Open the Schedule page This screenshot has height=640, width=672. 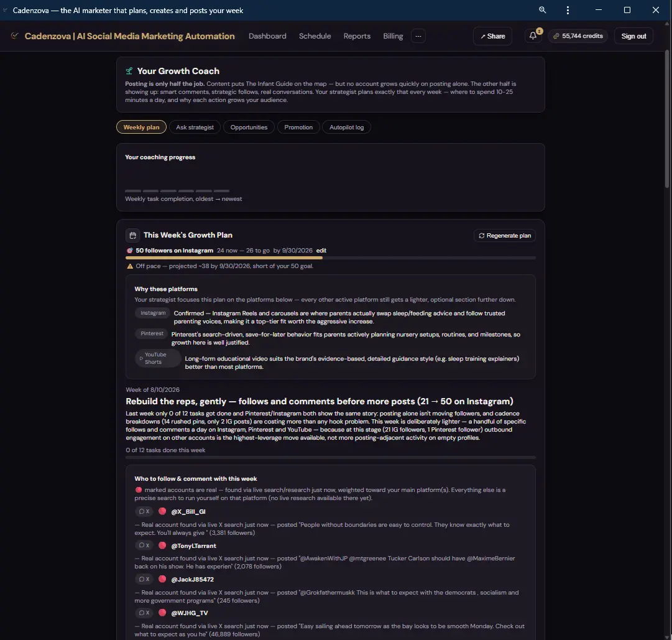pyautogui.click(x=315, y=36)
